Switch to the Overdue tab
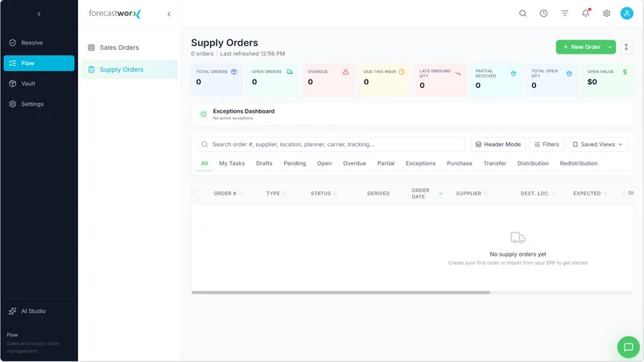The height and width of the screenshot is (362, 644). (354, 163)
